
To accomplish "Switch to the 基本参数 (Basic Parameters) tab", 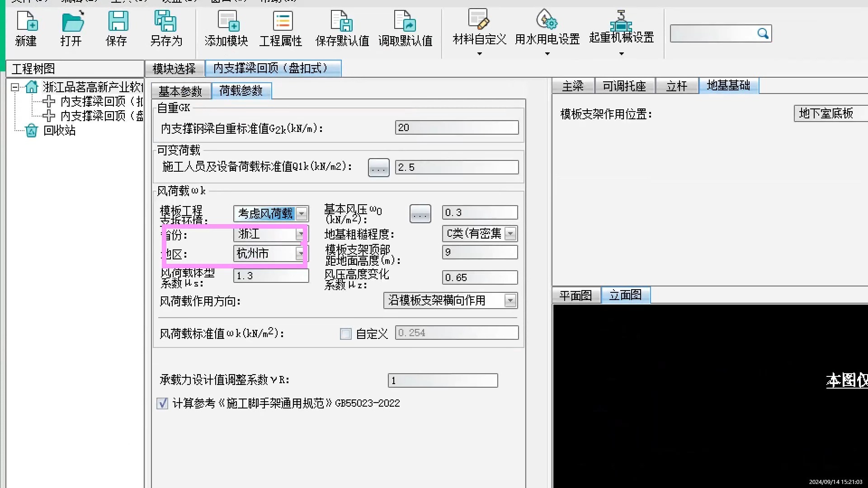I will [180, 91].
